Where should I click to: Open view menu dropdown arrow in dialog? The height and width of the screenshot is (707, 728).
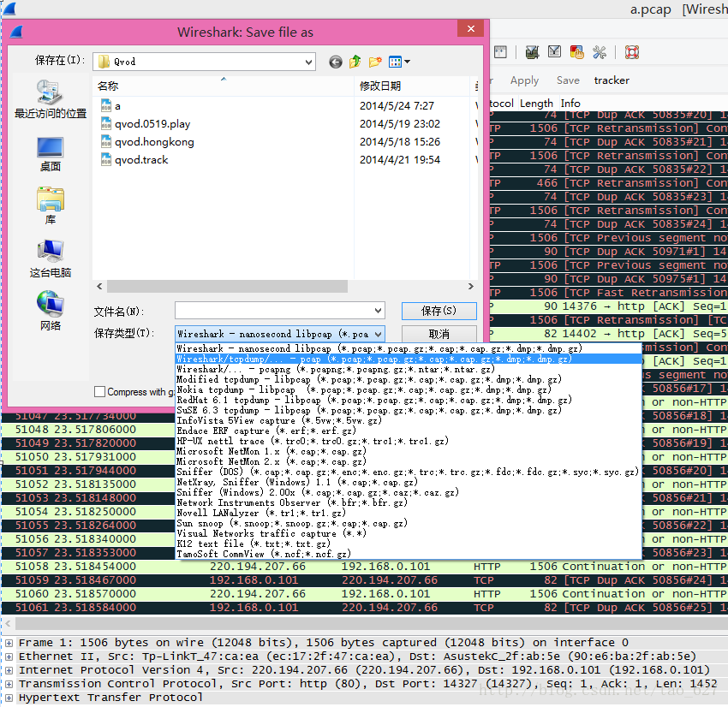[407, 62]
